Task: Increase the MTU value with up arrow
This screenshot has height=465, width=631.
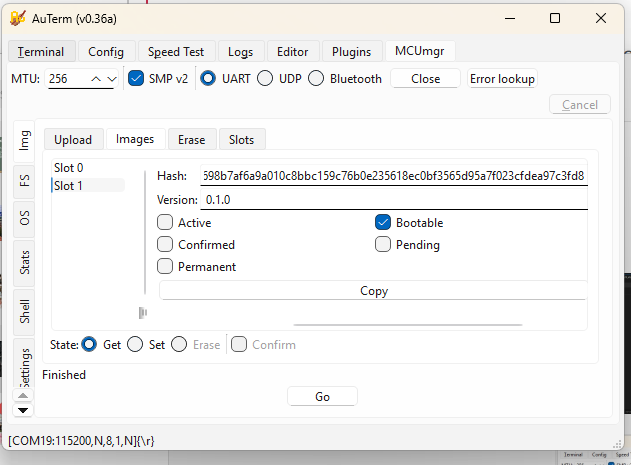Action: (96, 79)
